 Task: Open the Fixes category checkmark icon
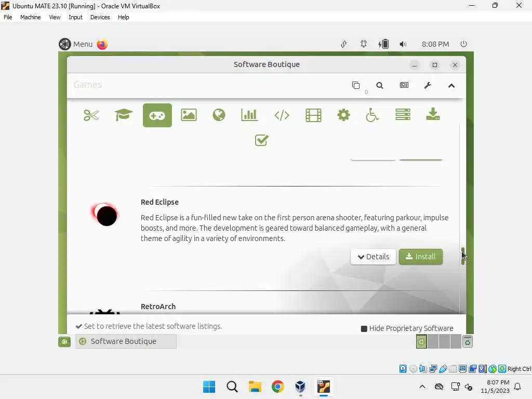click(262, 140)
